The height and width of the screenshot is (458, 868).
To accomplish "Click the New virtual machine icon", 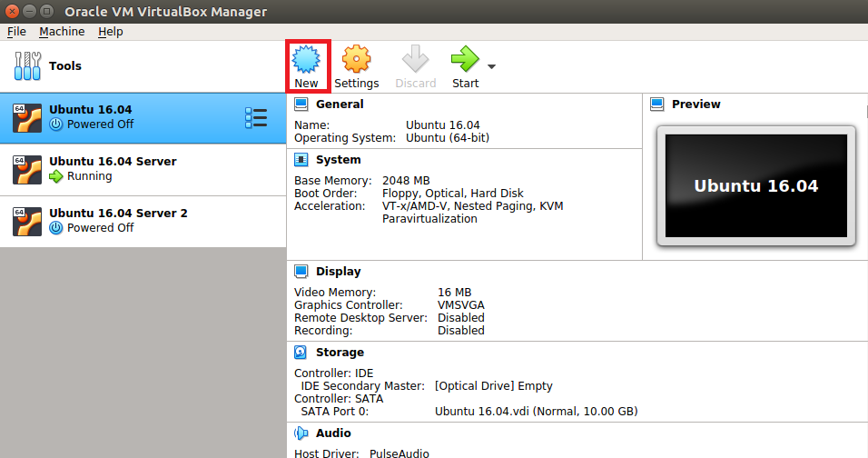I will [306, 59].
